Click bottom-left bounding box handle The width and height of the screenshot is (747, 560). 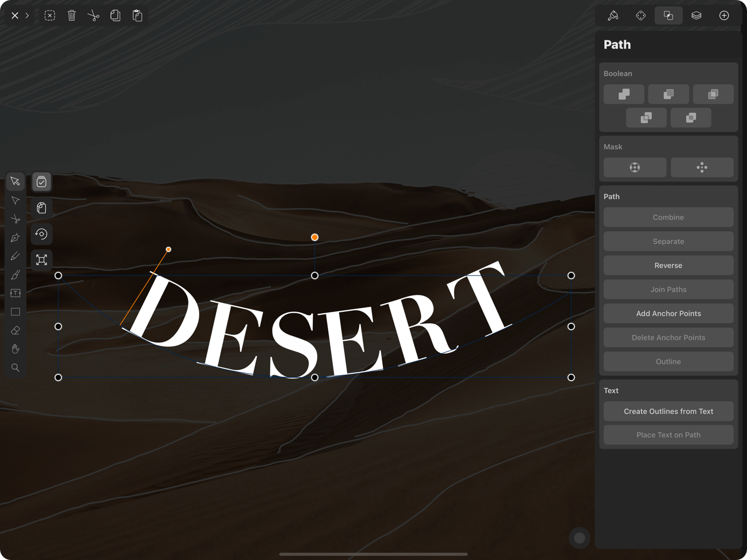(59, 377)
